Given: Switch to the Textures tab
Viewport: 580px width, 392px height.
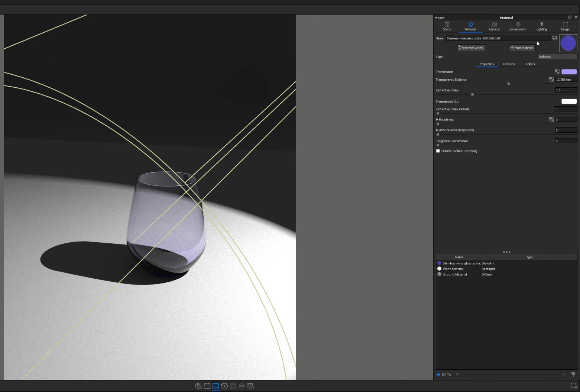Looking at the screenshot, I should click(x=508, y=64).
